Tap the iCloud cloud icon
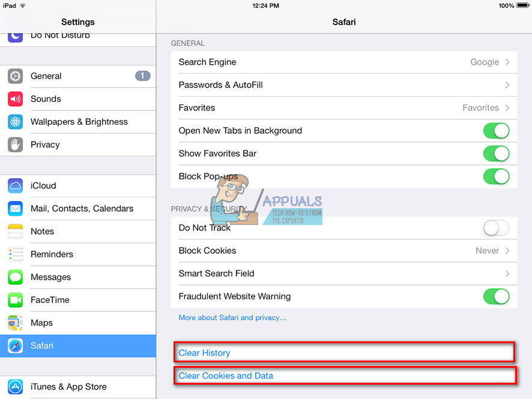Image resolution: width=532 pixels, height=399 pixels. (15, 186)
